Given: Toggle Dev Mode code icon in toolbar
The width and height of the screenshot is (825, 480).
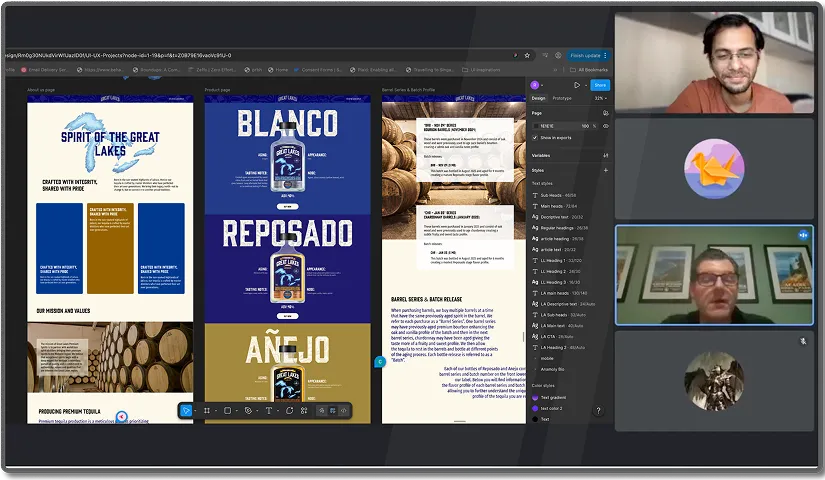Looking at the screenshot, I should [x=344, y=411].
